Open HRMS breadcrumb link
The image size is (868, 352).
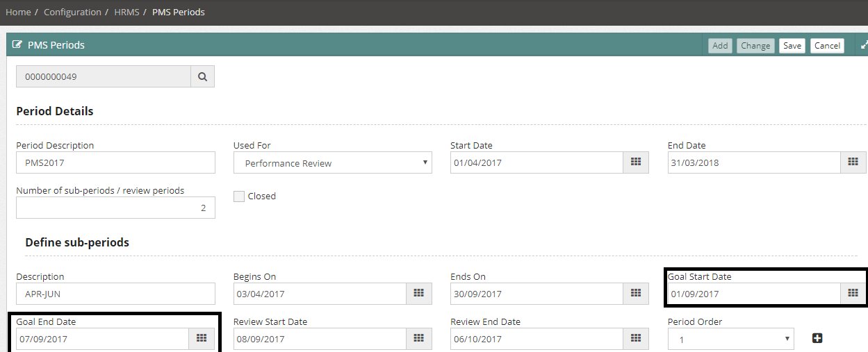click(126, 12)
